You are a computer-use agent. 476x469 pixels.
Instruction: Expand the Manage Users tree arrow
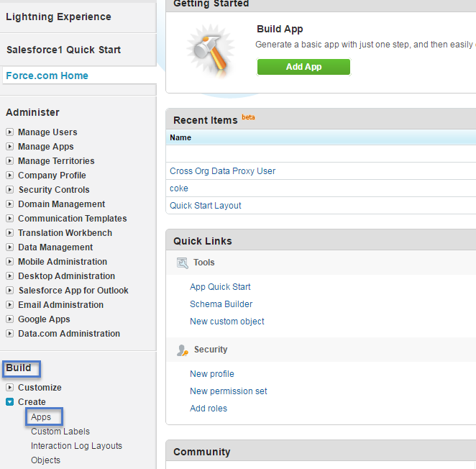point(10,132)
